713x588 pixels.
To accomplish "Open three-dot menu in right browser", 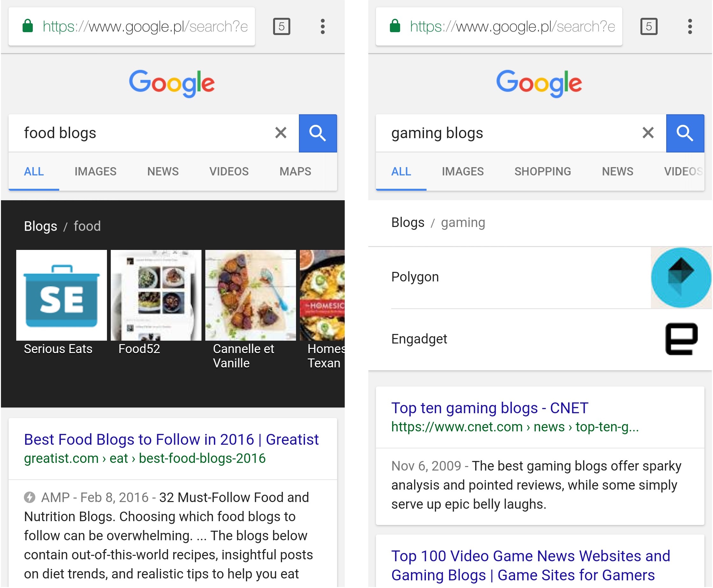I will (x=690, y=26).
